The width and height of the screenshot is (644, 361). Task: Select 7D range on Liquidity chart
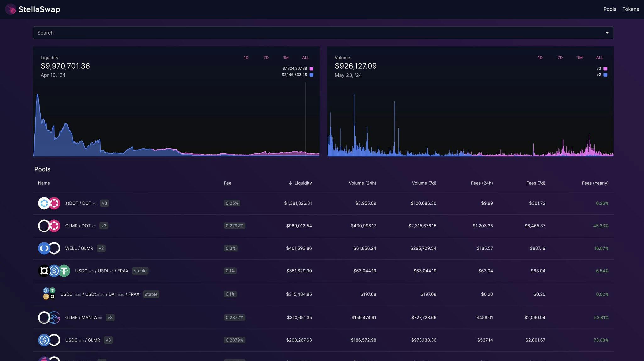(x=266, y=58)
